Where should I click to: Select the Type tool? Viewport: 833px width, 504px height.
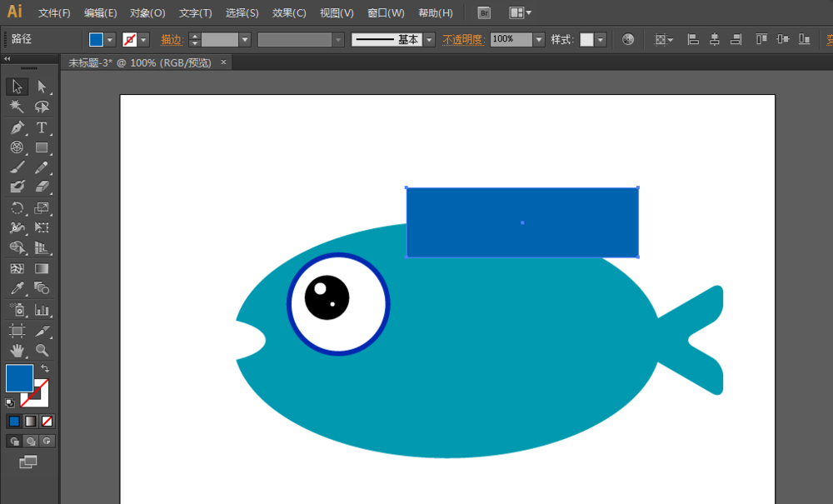click(x=41, y=127)
